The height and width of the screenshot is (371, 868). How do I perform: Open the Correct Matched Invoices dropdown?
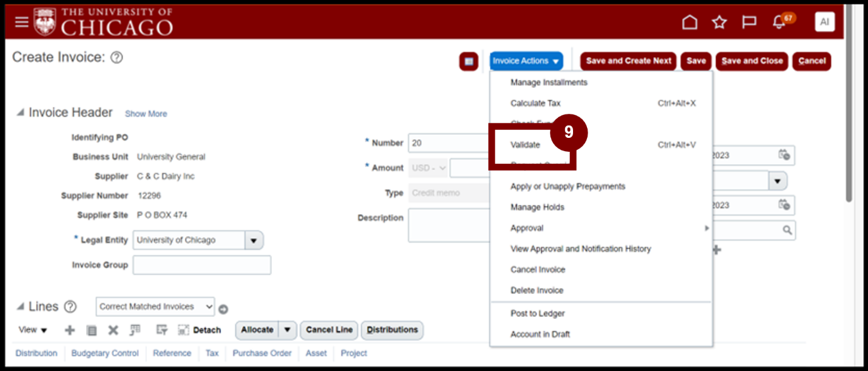[x=155, y=307]
